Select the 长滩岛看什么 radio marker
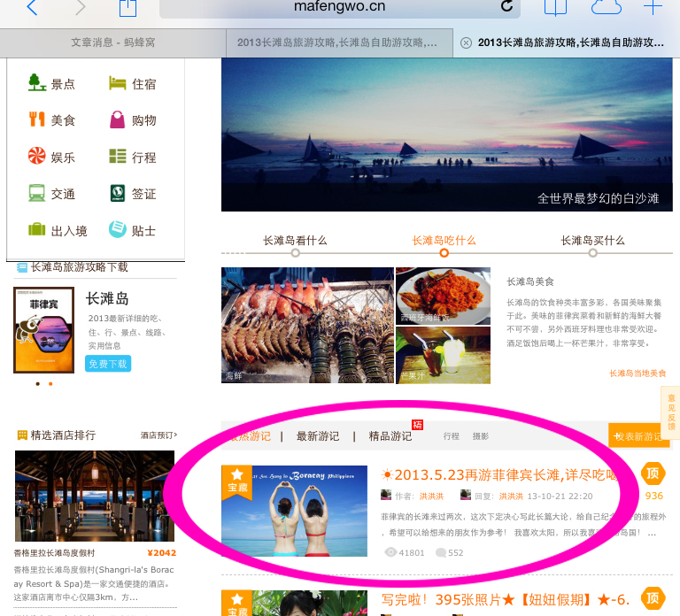Viewport: 680px width, 616px height. [x=295, y=253]
